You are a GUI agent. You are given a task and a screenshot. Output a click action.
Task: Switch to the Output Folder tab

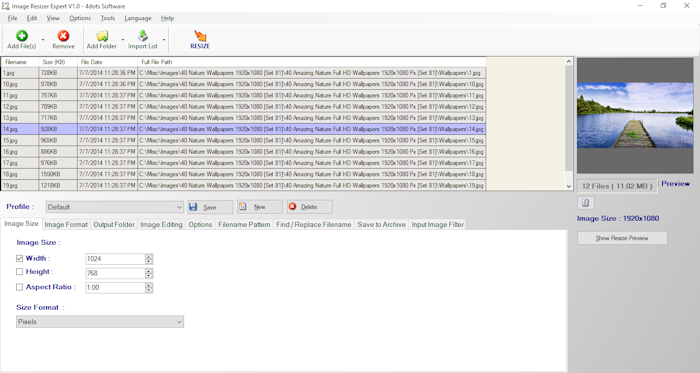point(114,224)
